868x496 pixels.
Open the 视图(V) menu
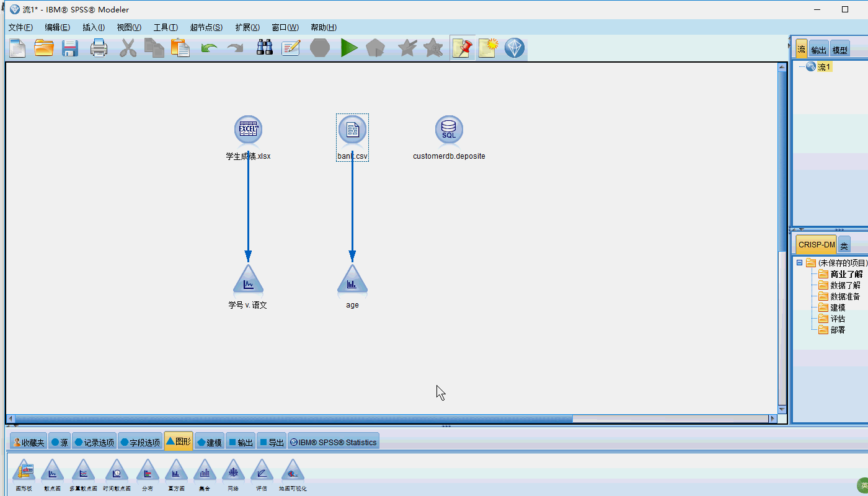point(129,27)
